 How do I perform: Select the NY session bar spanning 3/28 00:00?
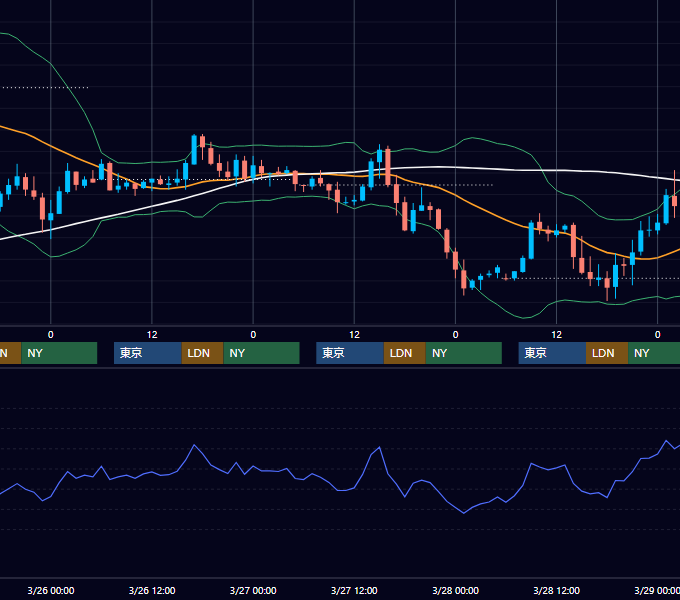(x=464, y=353)
